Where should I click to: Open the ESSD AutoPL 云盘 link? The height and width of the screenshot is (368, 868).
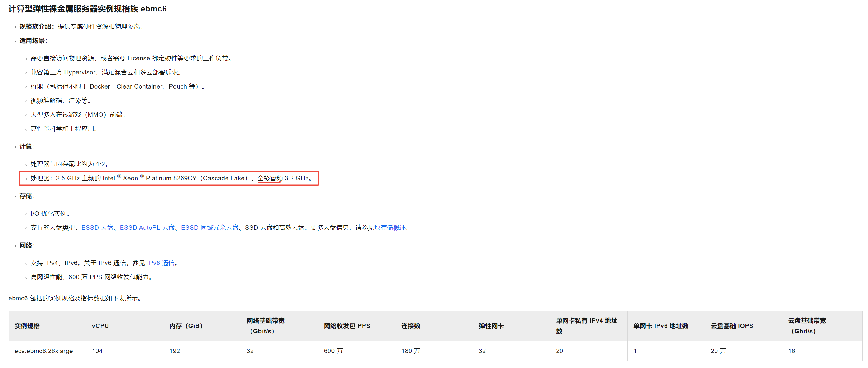[x=147, y=228]
